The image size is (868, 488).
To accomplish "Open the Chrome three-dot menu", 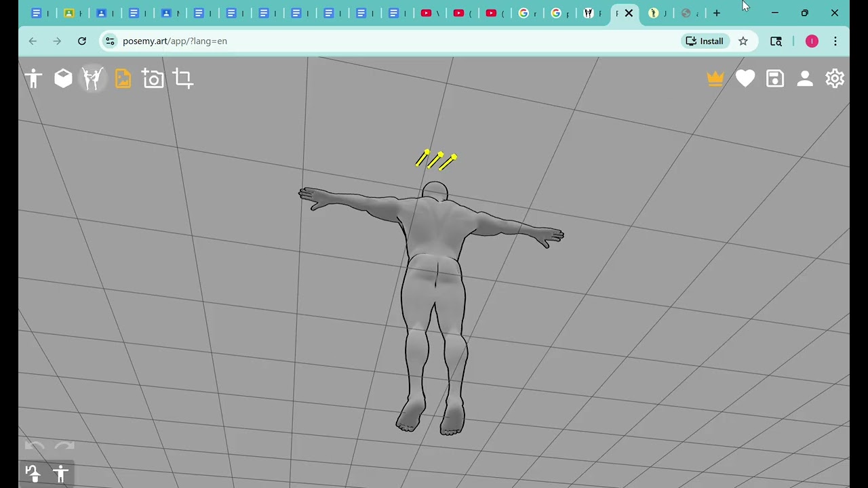I will (x=835, y=41).
